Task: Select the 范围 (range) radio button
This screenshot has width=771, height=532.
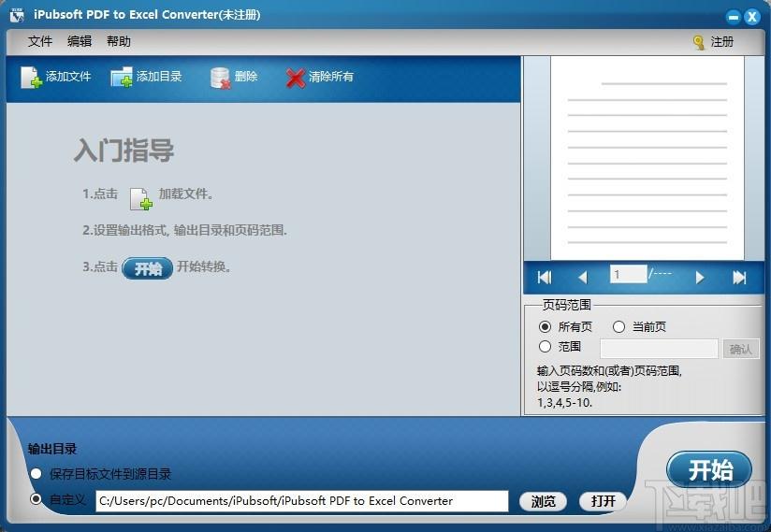Action: [x=545, y=346]
